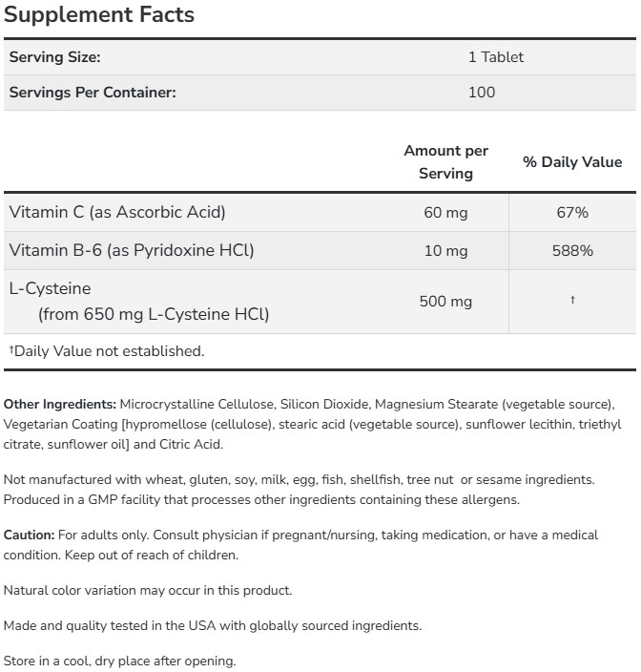The image size is (641, 672).
Task: Select the Serving Size label
Action: coord(54,57)
